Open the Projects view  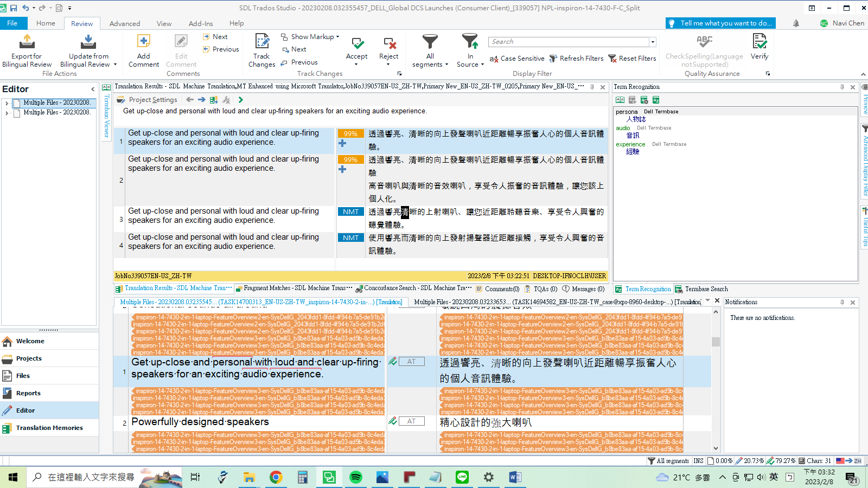pyautogui.click(x=49, y=358)
